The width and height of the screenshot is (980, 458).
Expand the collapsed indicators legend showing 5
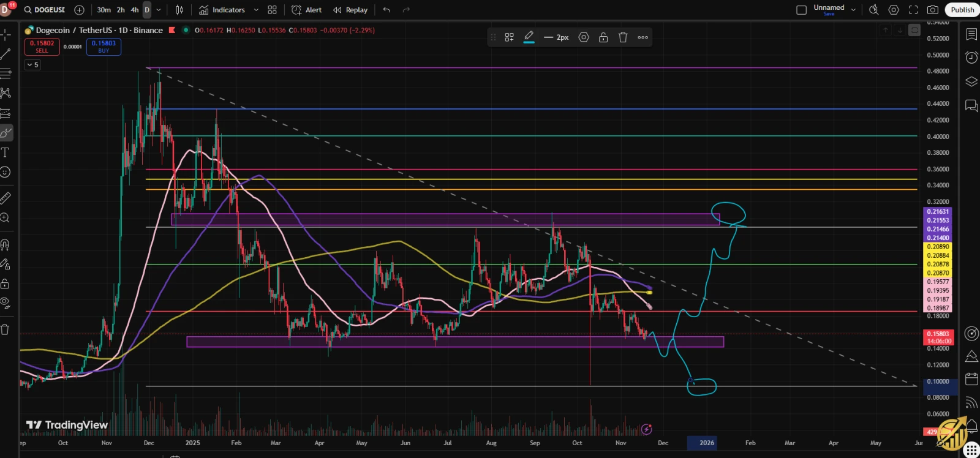32,65
